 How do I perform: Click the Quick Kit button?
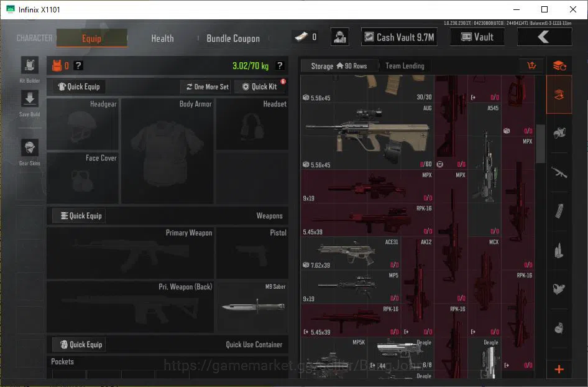click(x=259, y=86)
